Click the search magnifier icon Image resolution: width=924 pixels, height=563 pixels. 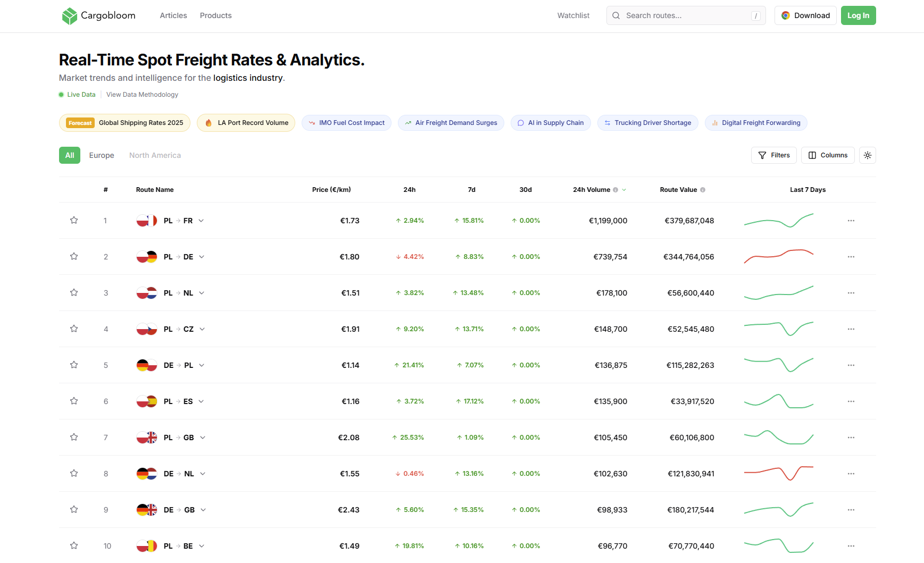pos(616,16)
